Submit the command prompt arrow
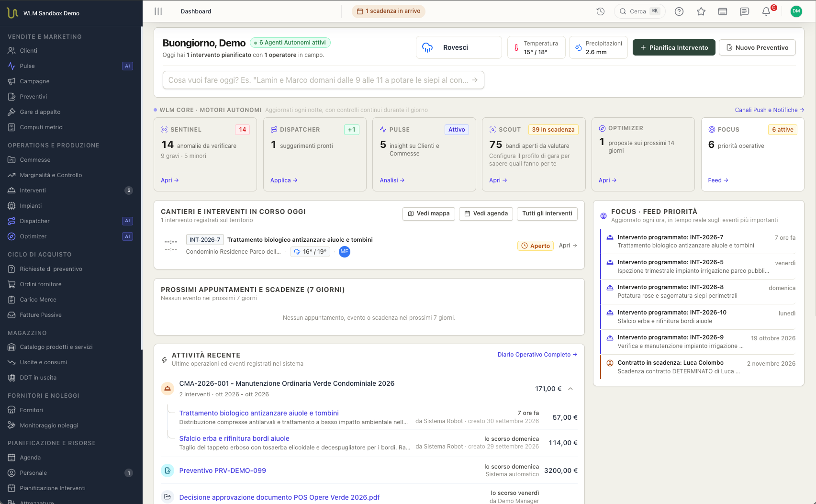This screenshot has width=816, height=504. (x=475, y=80)
